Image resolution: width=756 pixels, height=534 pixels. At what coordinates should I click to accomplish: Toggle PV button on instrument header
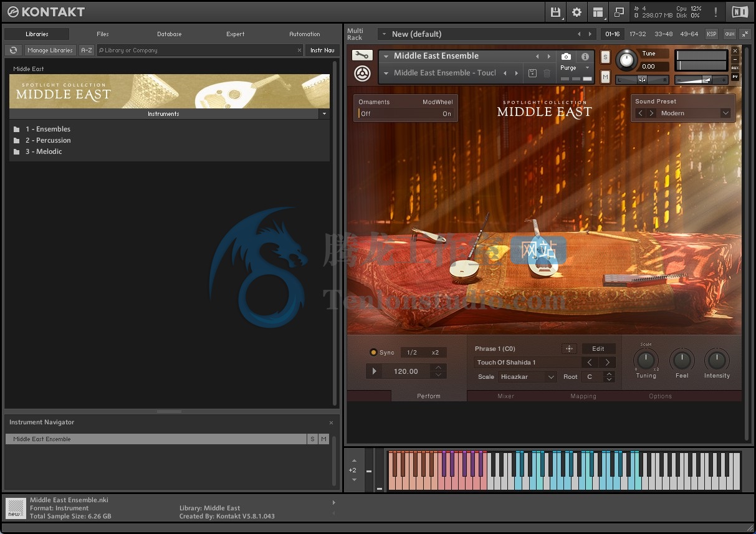pos(735,77)
